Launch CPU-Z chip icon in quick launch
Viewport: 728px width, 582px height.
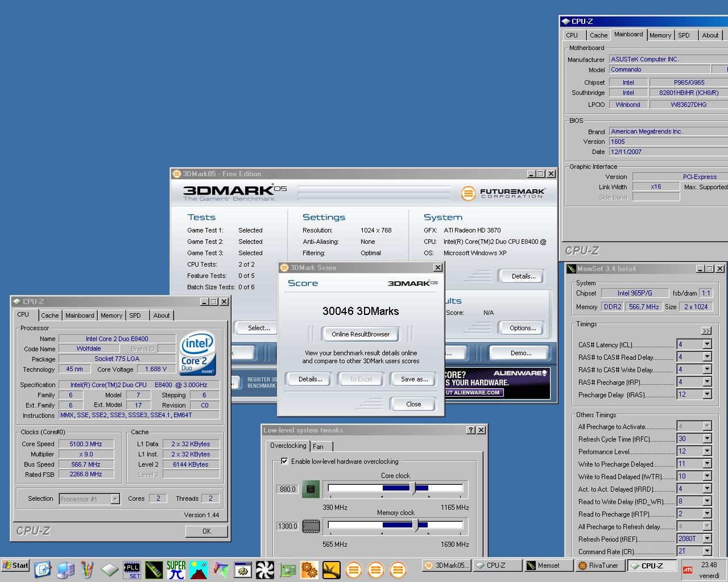tap(110, 569)
